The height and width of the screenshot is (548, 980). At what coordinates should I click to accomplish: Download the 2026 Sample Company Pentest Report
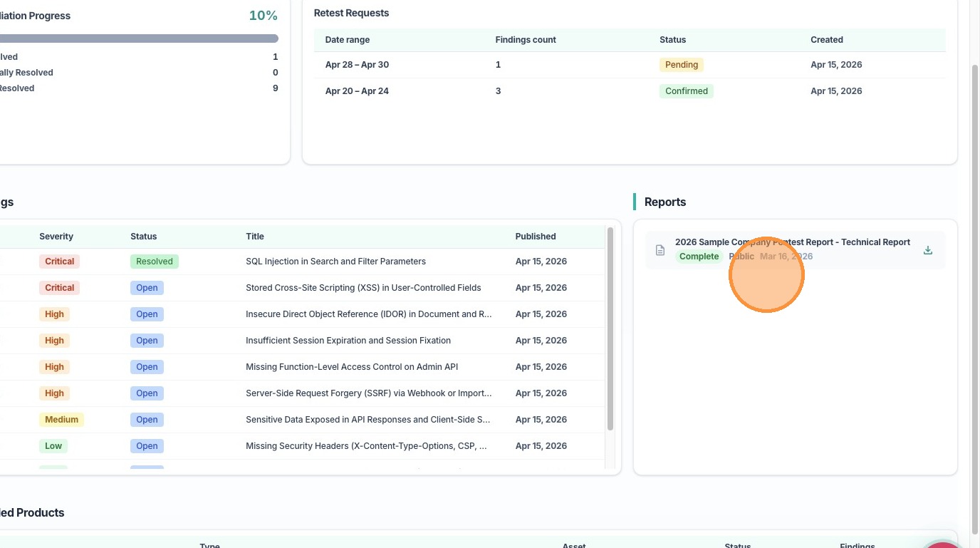point(927,250)
